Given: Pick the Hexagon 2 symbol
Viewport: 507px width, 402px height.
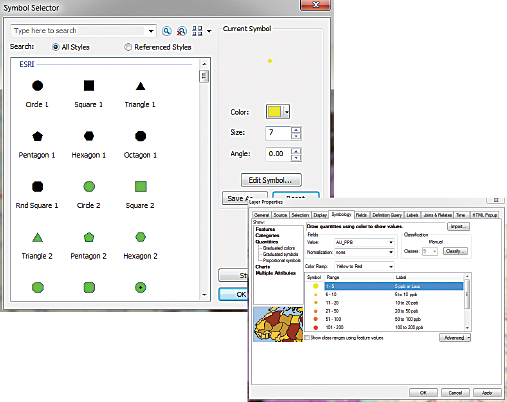Looking at the screenshot, I should point(141,237).
